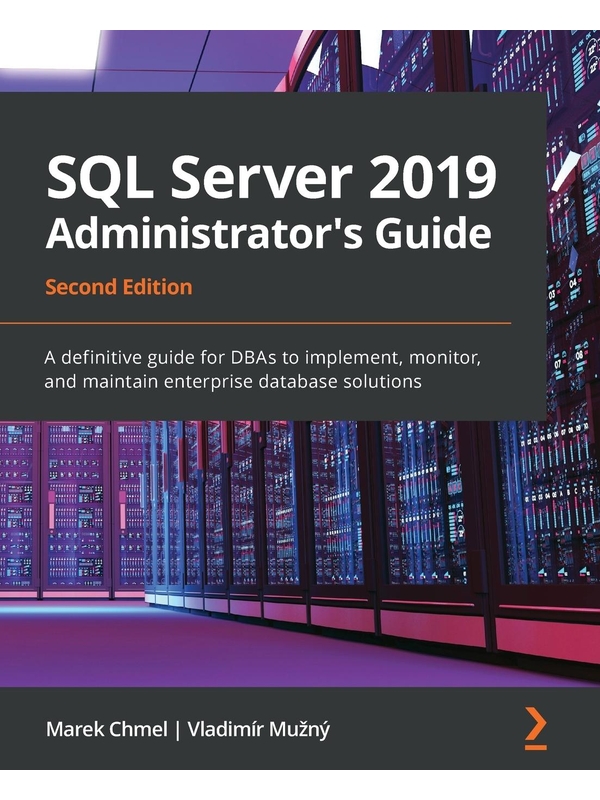This screenshot has width=600, height=800.
Task: Click the subtitle line "A definitive guide for DBAs to implement, monitor,"
Action: (263, 358)
